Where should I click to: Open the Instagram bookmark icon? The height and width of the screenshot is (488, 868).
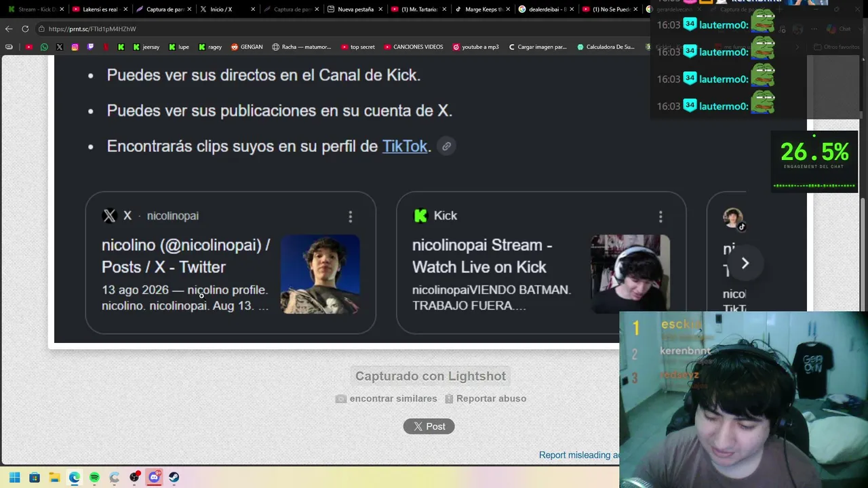pos(75,47)
